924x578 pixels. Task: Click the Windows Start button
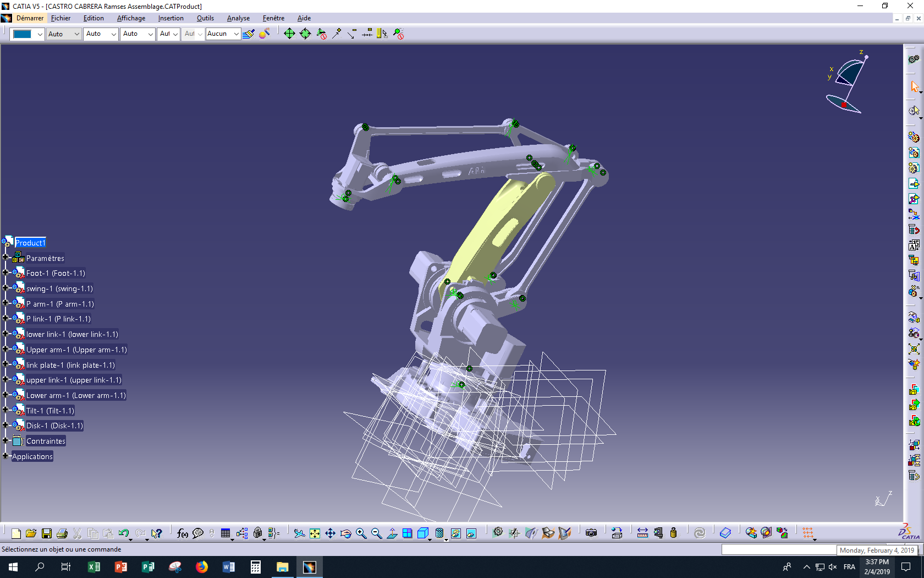13,567
